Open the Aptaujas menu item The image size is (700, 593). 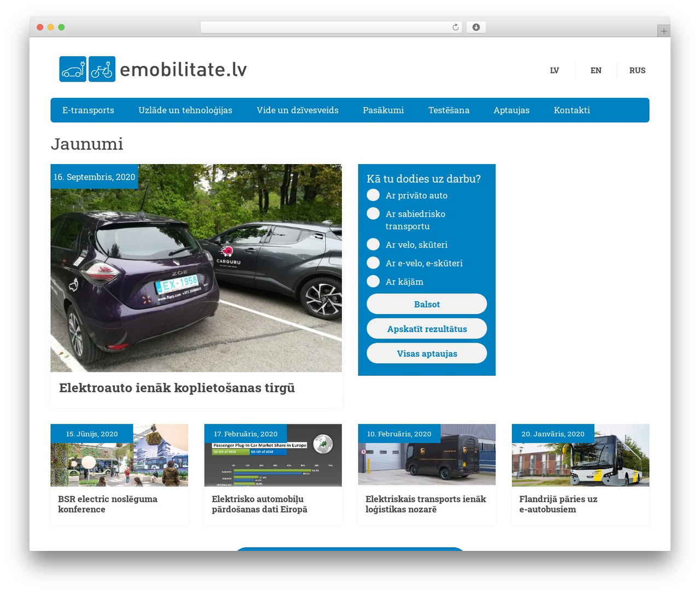pos(511,110)
